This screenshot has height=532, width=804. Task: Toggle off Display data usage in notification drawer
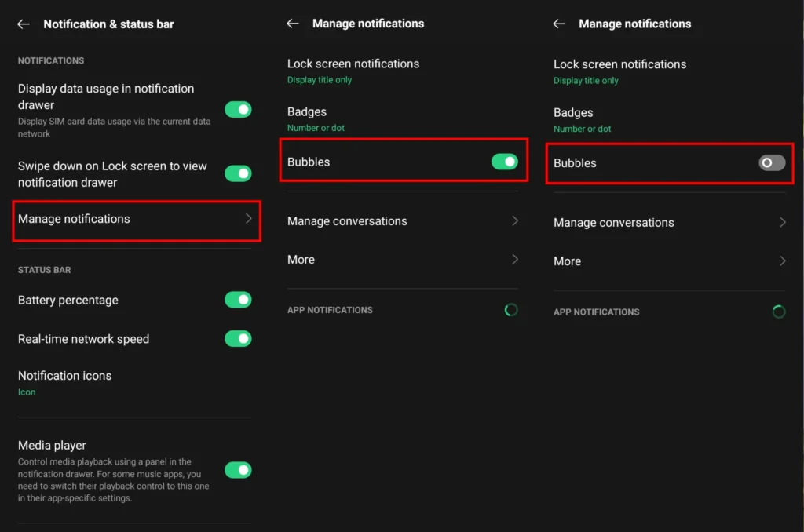click(238, 109)
